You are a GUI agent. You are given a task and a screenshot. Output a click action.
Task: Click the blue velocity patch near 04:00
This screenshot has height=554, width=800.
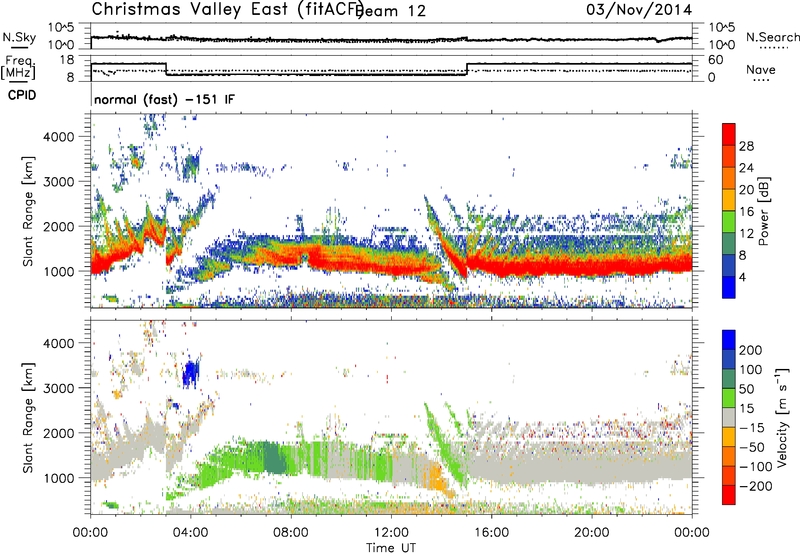pos(190,373)
